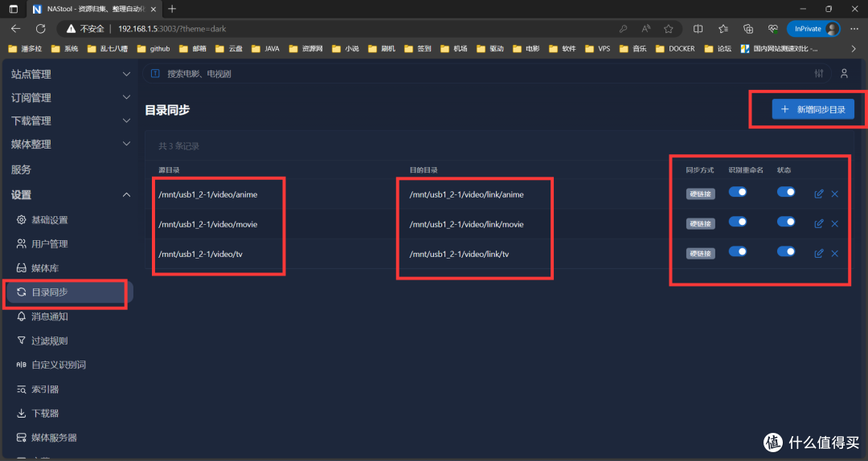This screenshot has width=868, height=461.
Task: Click the search bar's leading icon
Action: [x=156, y=74]
